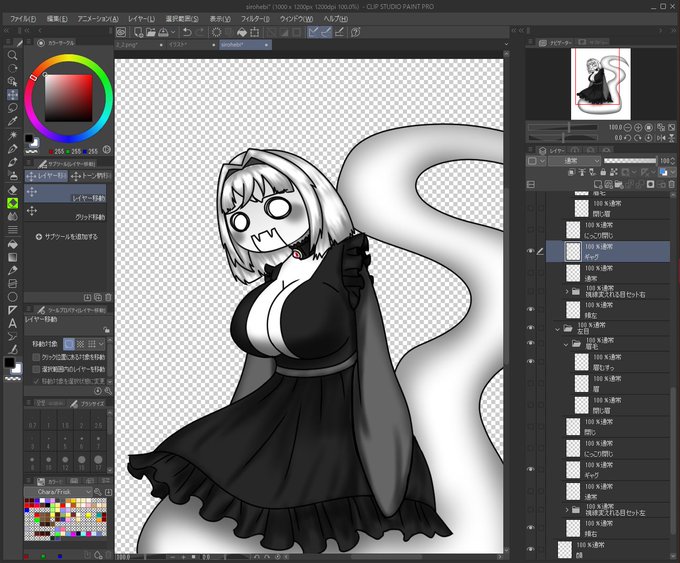Open Chara/Frisk color set dropdown

[x=58, y=492]
